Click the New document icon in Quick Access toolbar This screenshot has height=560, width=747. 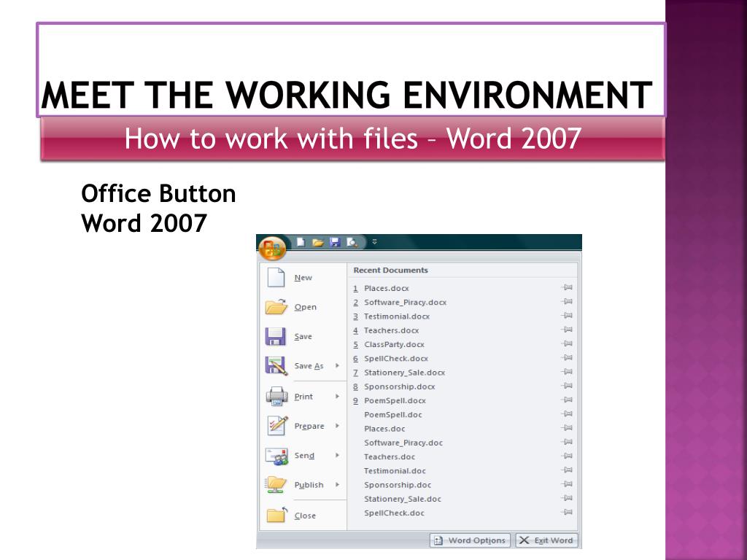coord(301,242)
